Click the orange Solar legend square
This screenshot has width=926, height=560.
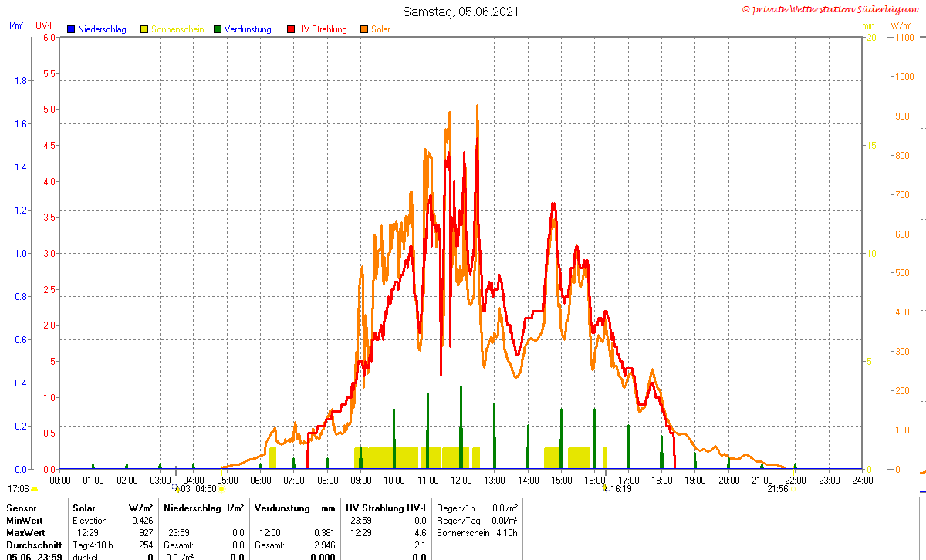[364, 29]
